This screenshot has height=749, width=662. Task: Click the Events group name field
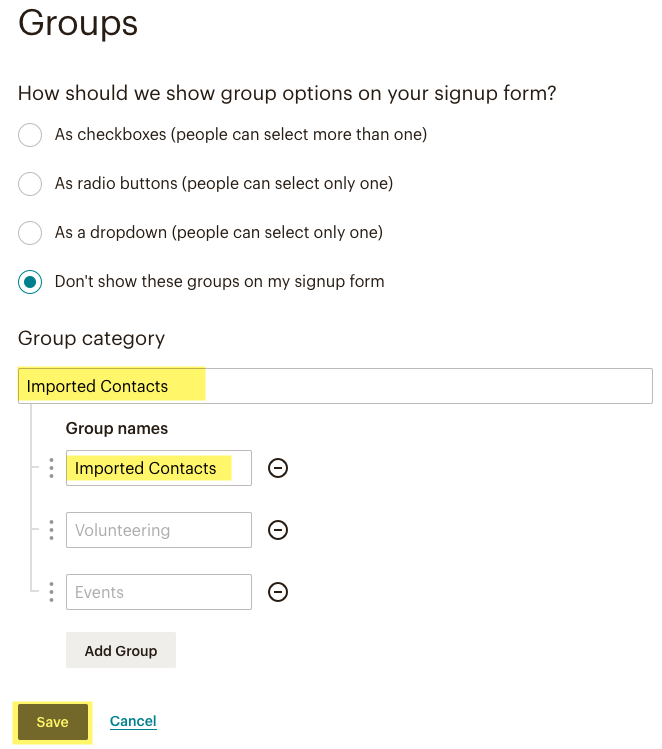159,592
